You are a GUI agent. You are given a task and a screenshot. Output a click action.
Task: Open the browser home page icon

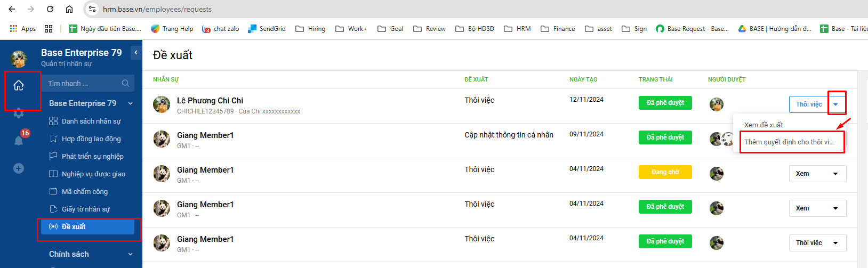[69, 9]
